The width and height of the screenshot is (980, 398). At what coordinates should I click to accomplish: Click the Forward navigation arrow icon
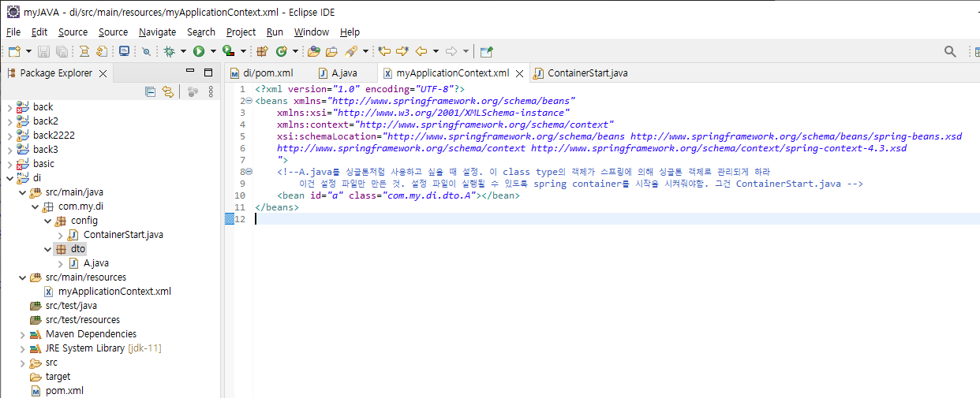coord(451,51)
